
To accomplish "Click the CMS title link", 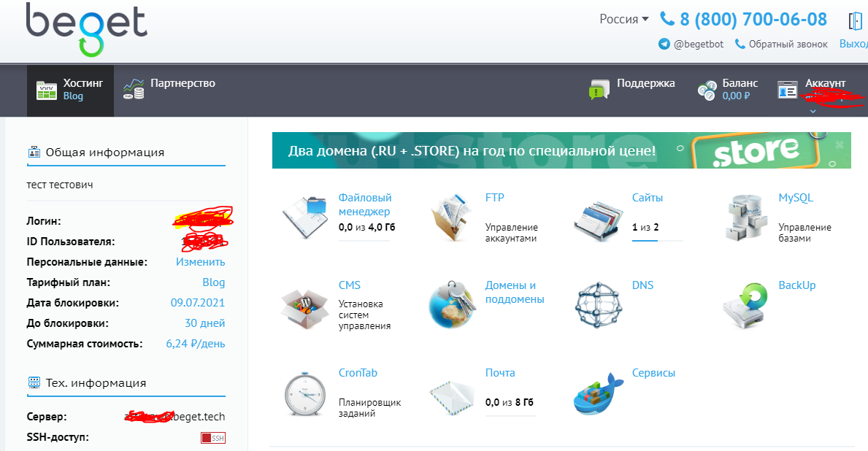I will click(x=349, y=285).
